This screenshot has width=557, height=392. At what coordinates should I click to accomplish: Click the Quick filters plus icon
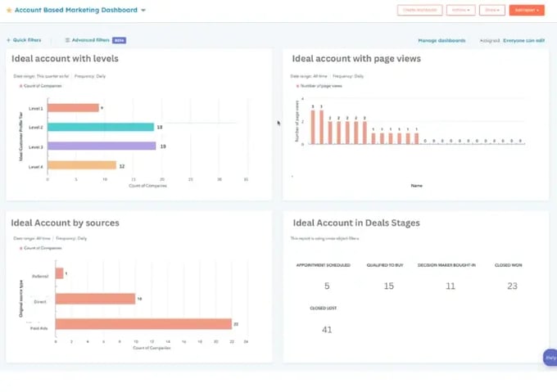[8, 40]
